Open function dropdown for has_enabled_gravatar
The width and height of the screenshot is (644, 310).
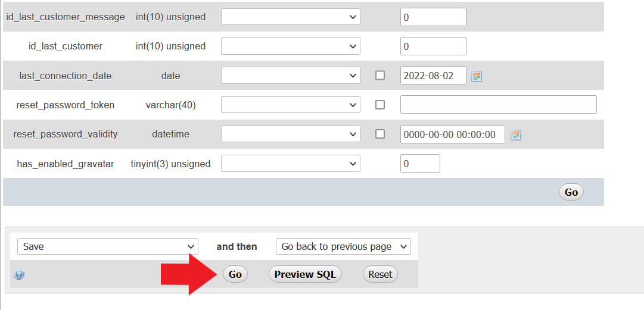[291, 163]
